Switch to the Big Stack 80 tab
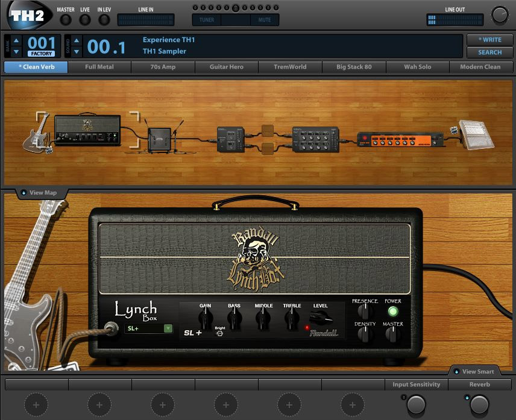The width and height of the screenshot is (516, 420). (x=354, y=67)
